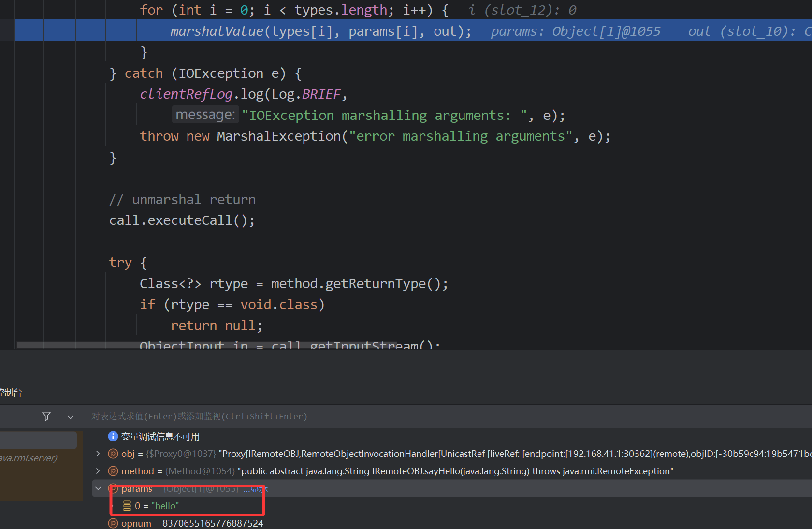Viewport: 812px width, 529px height.
Task: Click the inline params Object[1]@1055 debug value
Action: [x=575, y=31]
